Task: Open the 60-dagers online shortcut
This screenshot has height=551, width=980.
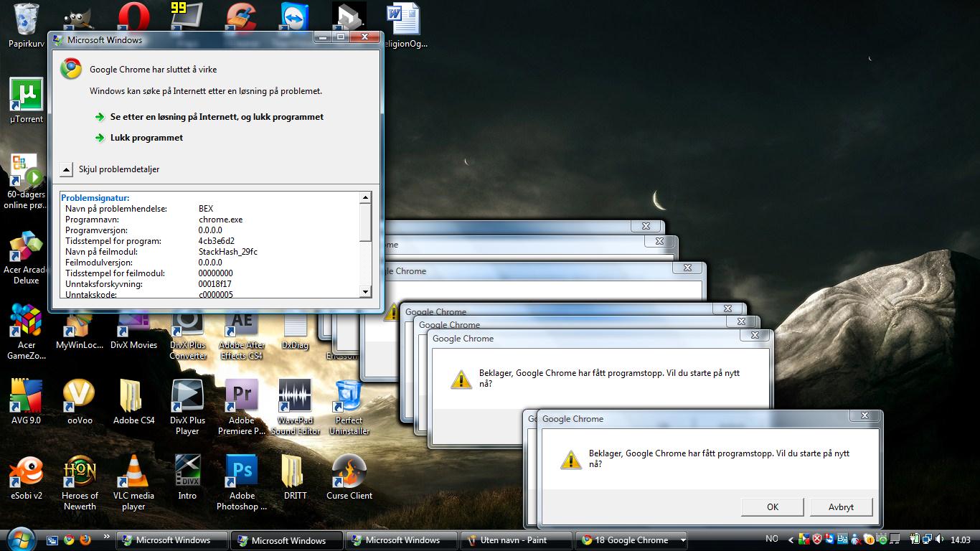Action: 27,181
